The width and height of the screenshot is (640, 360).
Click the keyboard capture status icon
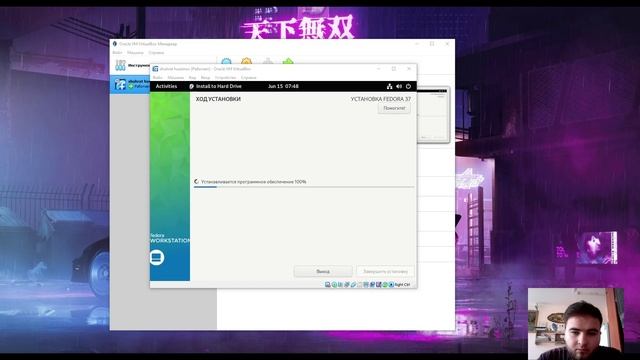[x=391, y=284]
